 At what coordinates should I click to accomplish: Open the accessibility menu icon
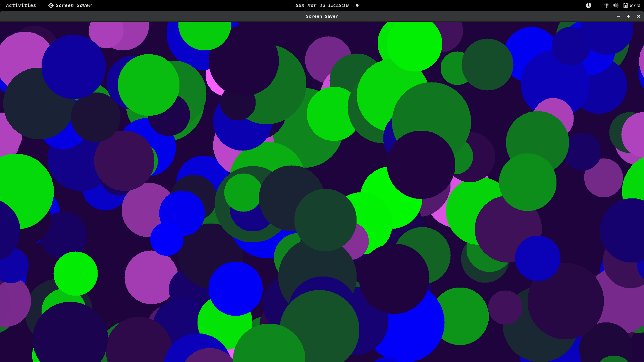click(589, 5)
